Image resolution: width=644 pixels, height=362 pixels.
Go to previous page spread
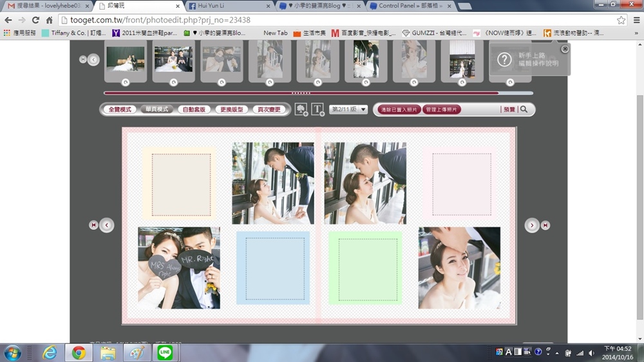[107, 225]
